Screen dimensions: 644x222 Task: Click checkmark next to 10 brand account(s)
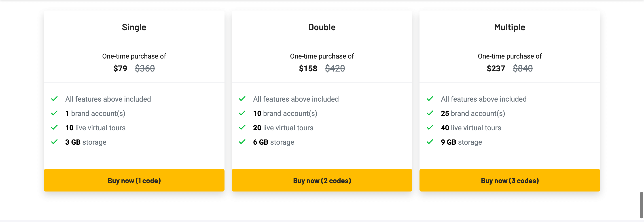[x=242, y=113]
